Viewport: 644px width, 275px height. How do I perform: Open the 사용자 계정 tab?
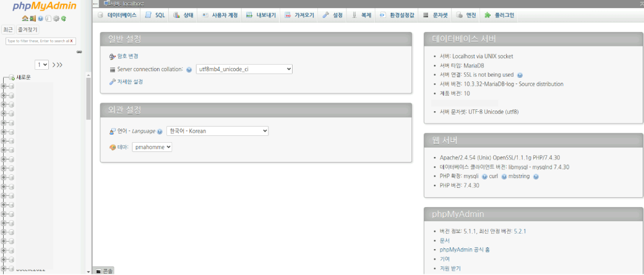(x=220, y=15)
